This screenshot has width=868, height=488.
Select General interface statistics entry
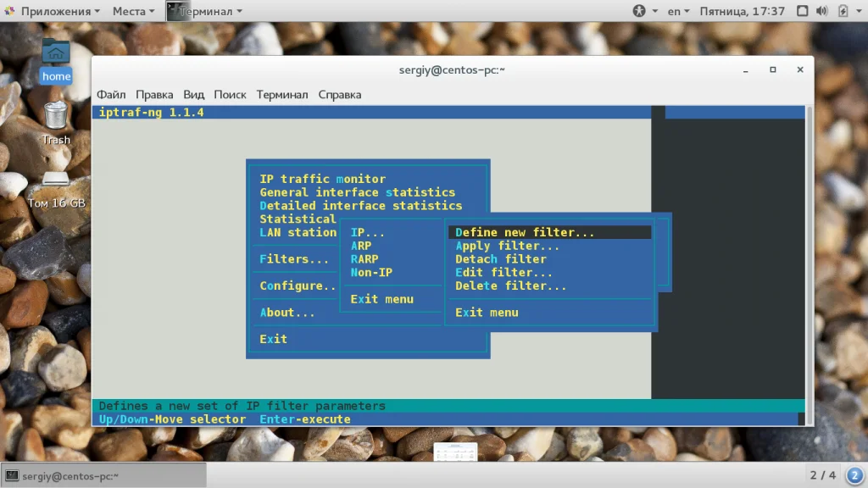[358, 192]
